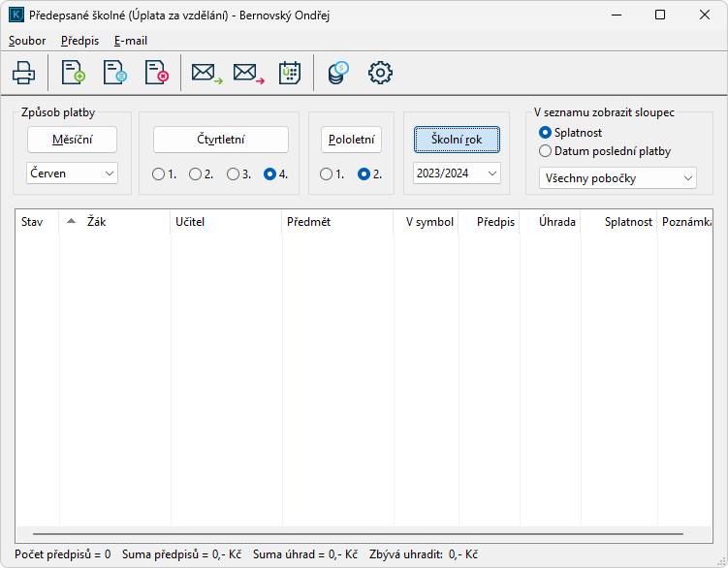Open the 'Všechny pobočky' branch dropdown
Image resolution: width=728 pixels, height=568 pixels.
(617, 178)
